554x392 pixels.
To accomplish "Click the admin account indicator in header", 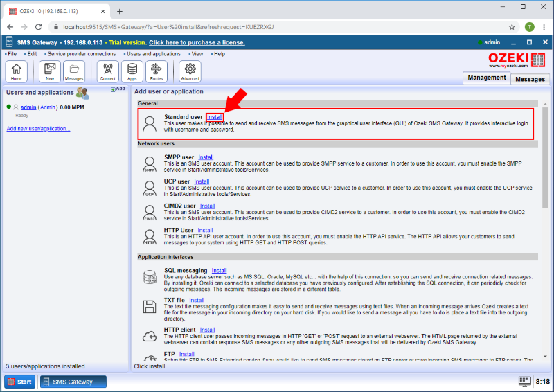I will (x=489, y=42).
